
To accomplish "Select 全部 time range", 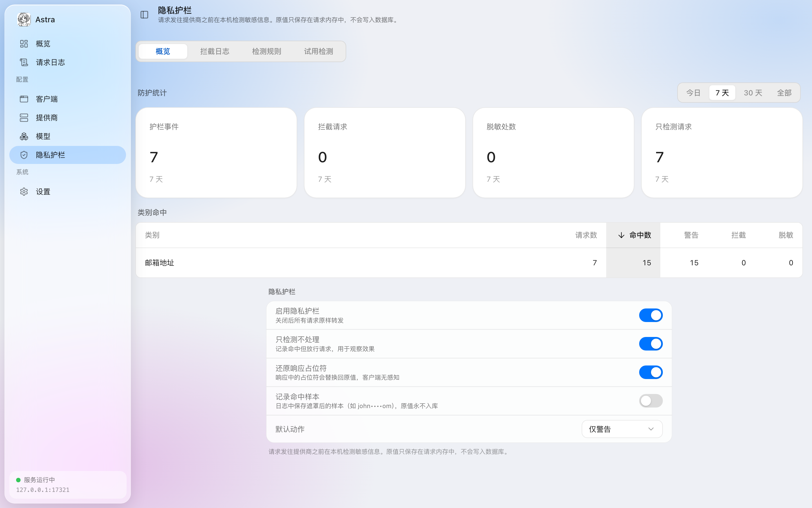I will point(784,93).
